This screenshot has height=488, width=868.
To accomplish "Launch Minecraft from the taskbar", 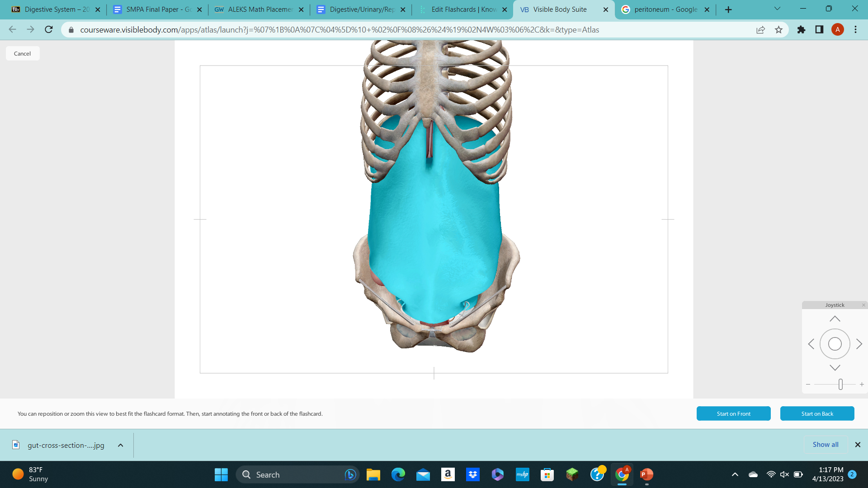I will (x=572, y=474).
